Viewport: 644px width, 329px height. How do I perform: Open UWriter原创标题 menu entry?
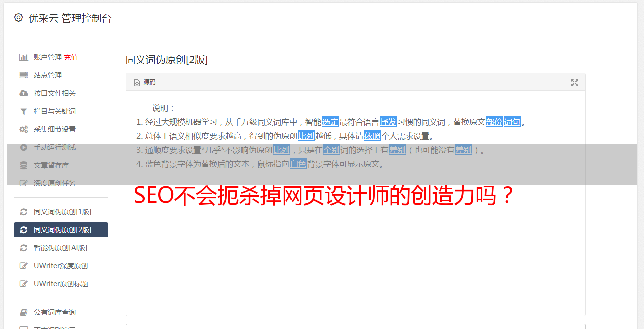[61, 284]
